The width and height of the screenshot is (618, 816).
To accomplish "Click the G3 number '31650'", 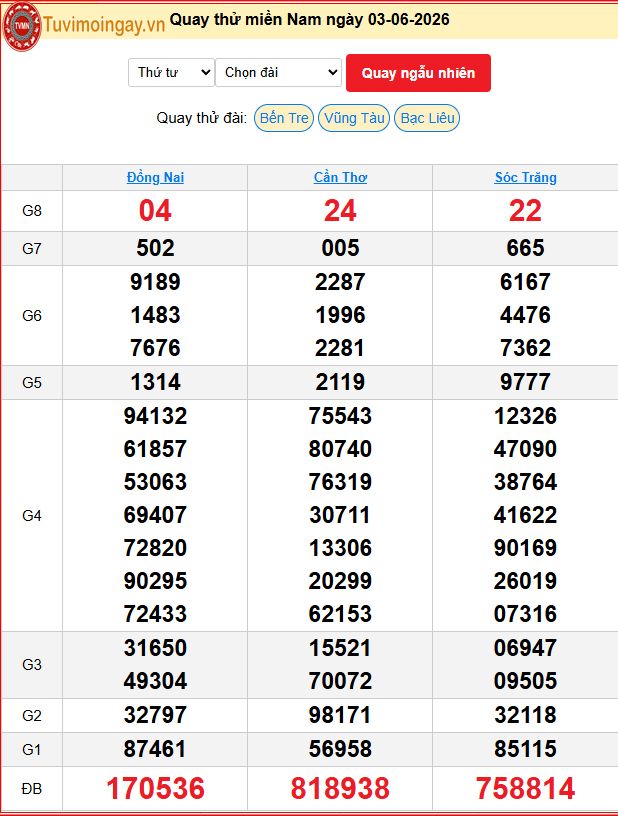I will [155, 648].
